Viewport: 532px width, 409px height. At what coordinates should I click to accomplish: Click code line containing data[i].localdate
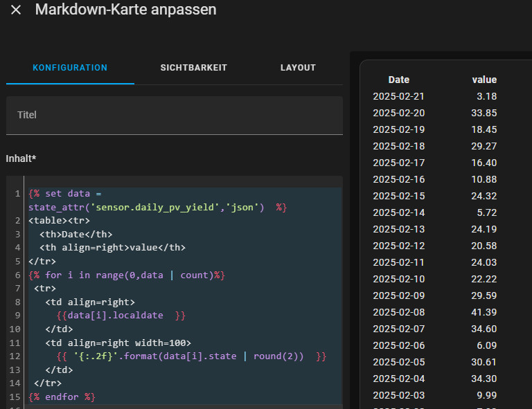[121, 316]
